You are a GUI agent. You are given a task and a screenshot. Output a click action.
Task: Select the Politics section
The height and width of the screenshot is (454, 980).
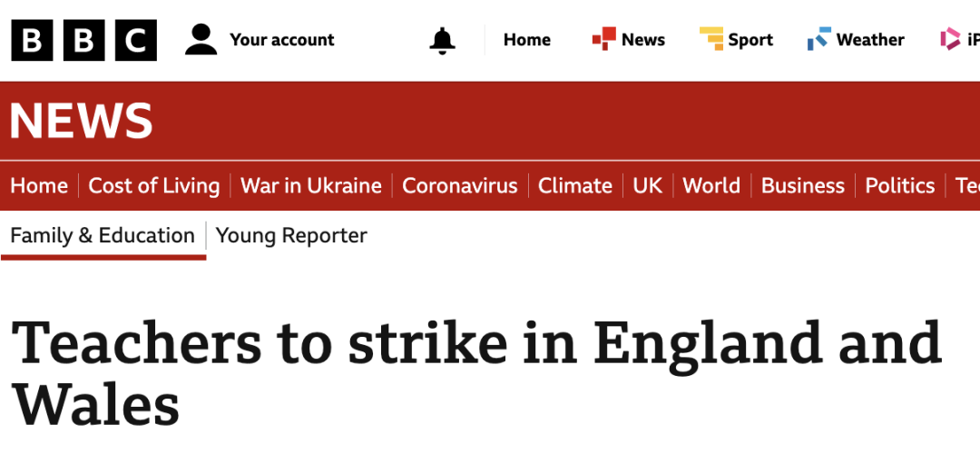(x=899, y=186)
